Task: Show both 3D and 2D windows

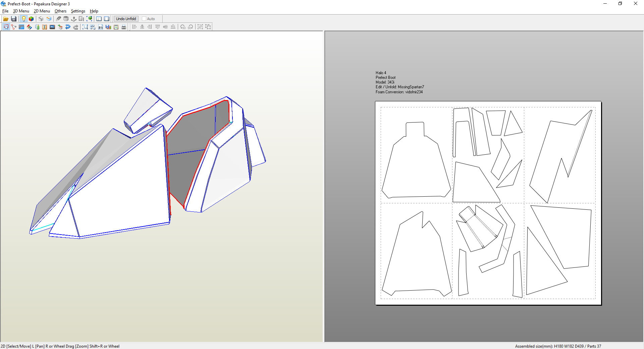Action: 99,19
